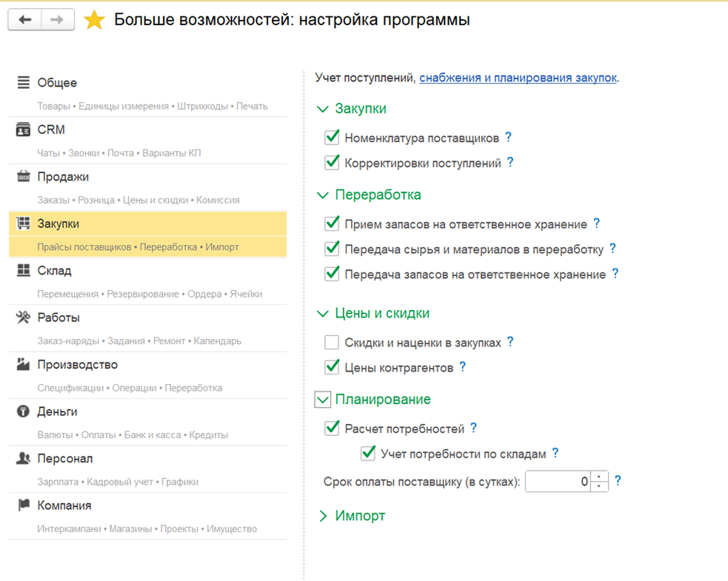Open help for Расчет потребностей
This screenshot has height=581, width=728.
[473, 427]
